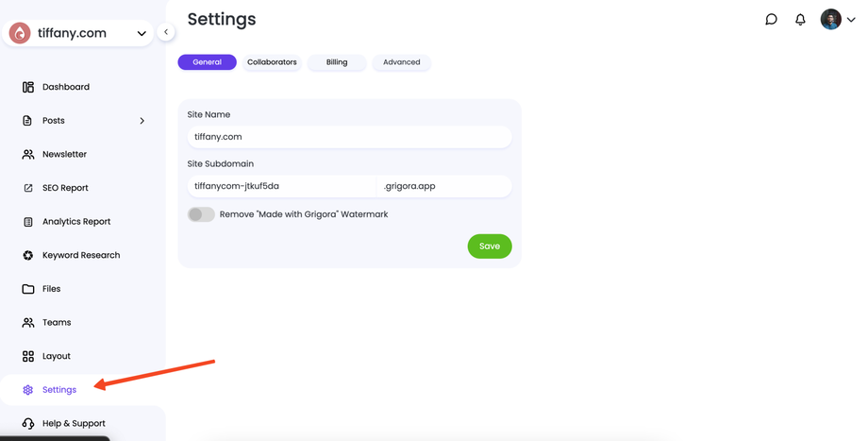Click the Help & Support headset icon
This screenshot has width=868, height=441.
(28, 423)
